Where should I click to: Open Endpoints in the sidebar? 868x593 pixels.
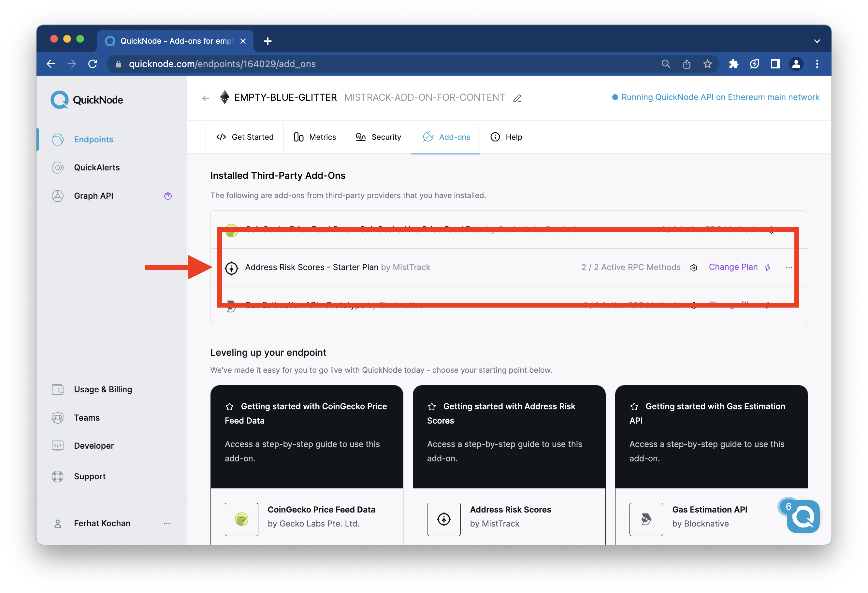94,139
